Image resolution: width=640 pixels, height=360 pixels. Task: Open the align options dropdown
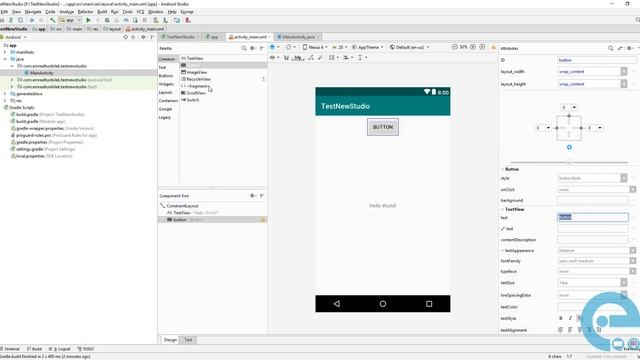[x=348, y=58]
